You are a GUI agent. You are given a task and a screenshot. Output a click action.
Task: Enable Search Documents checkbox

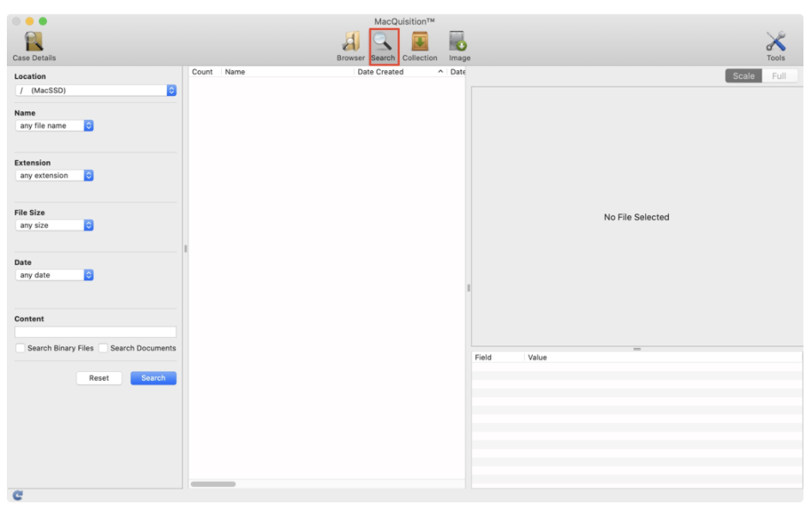coord(103,348)
